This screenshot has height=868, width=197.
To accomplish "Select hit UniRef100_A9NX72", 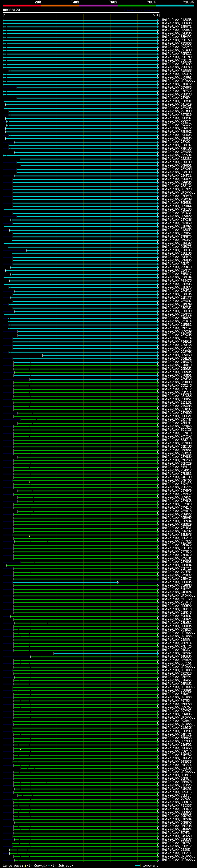I will point(177,128).
